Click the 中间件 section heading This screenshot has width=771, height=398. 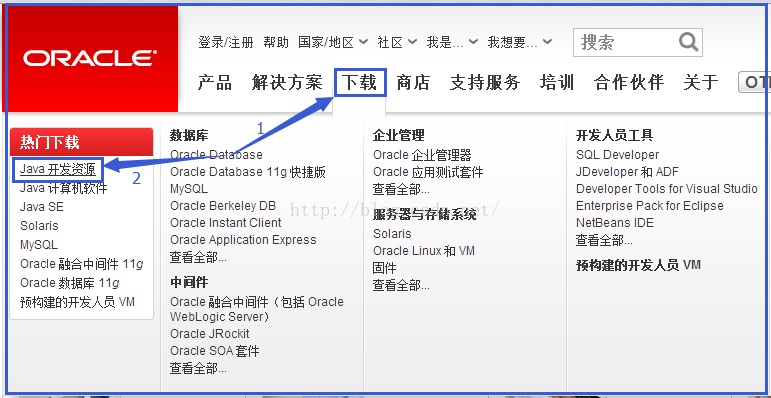pyautogui.click(x=189, y=282)
